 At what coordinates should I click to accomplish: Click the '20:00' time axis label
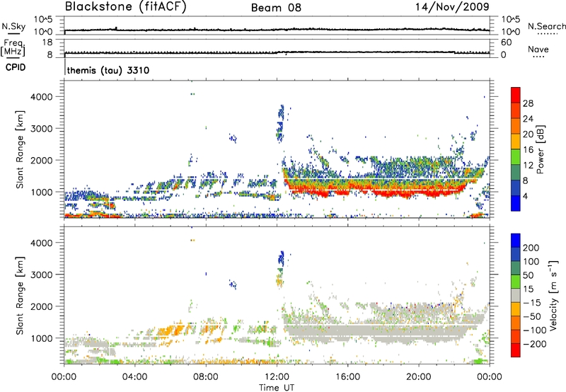(419, 377)
